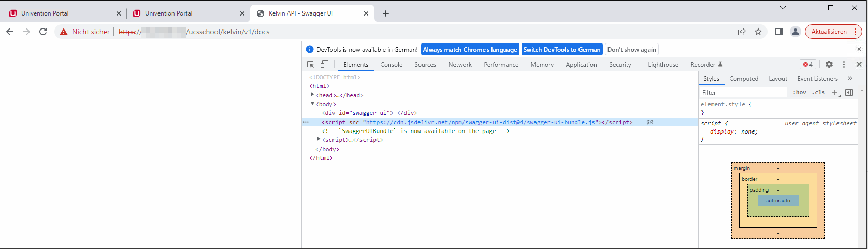Click the red error count badge
This screenshot has width=868, height=249.
808,64
